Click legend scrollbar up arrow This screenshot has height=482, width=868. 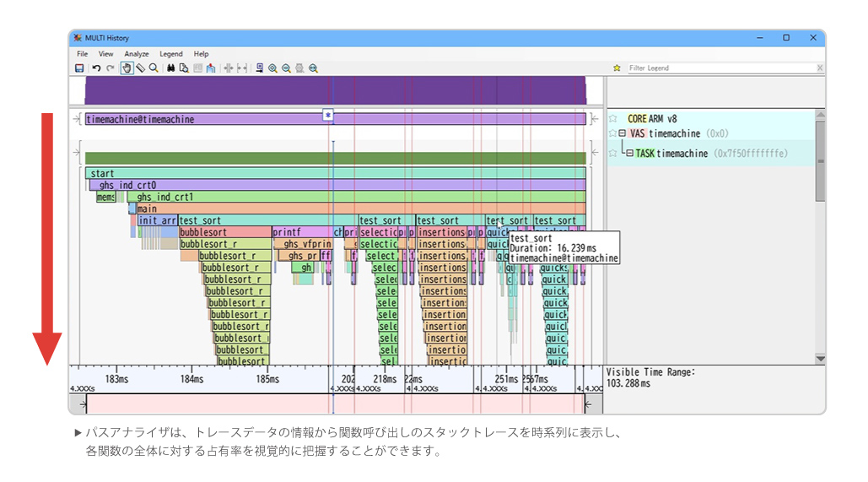pyautogui.click(x=821, y=115)
